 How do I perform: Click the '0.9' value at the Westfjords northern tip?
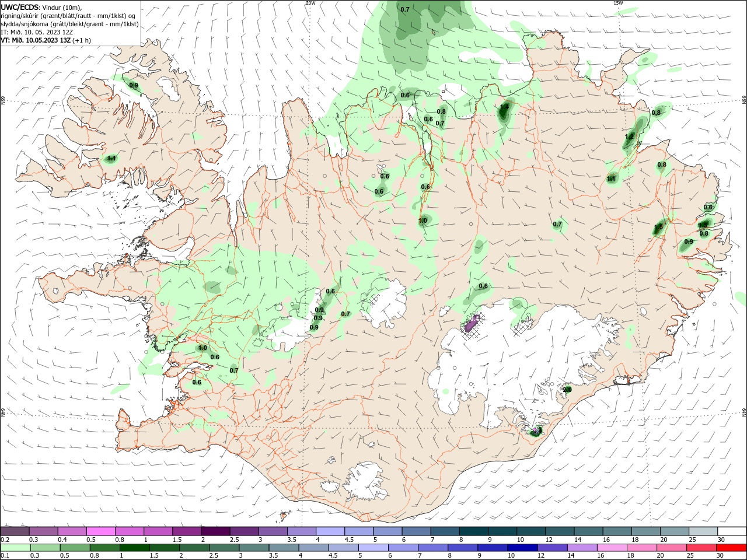134,86
